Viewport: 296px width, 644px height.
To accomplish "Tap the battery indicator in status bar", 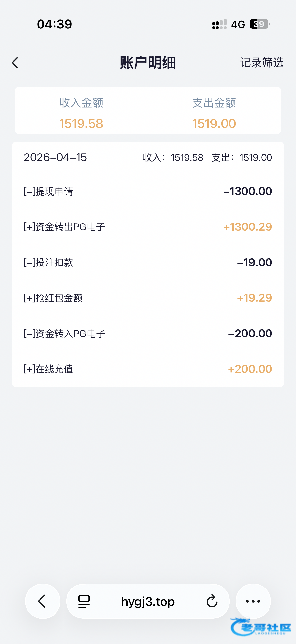I will 260,24.
